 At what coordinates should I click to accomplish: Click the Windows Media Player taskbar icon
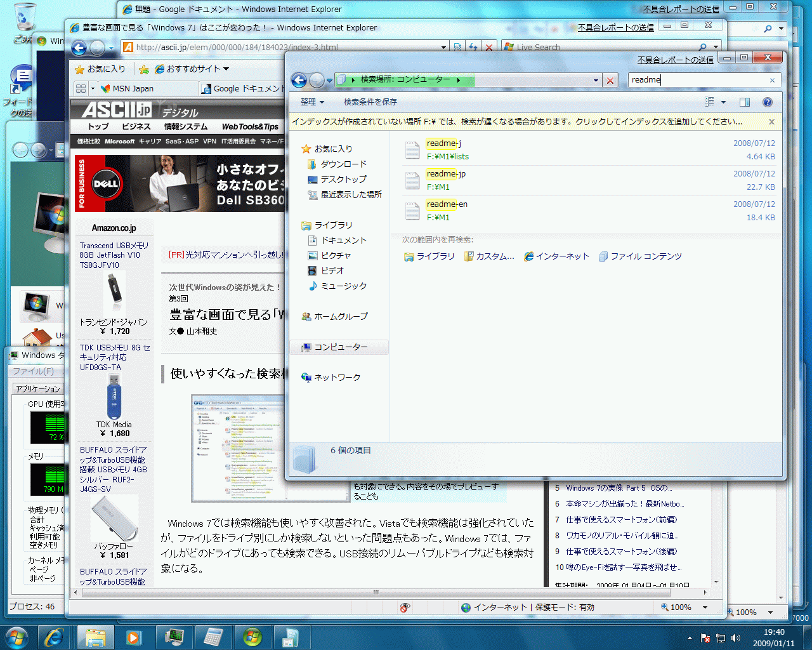pos(133,637)
